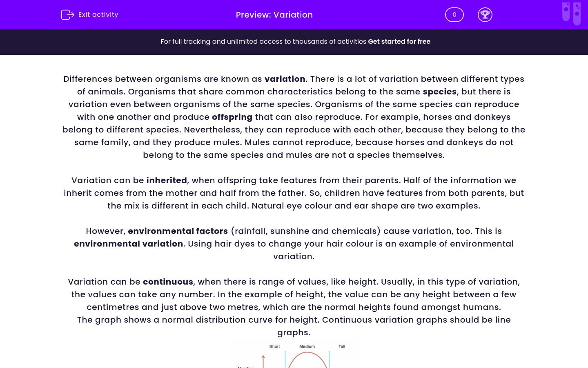Click the bold term inherited

click(x=167, y=180)
